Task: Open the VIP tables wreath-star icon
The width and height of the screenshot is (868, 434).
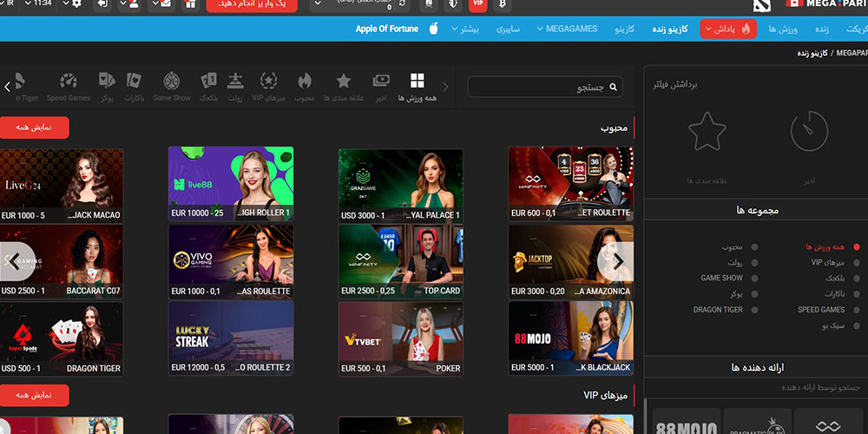Action: 268,81
